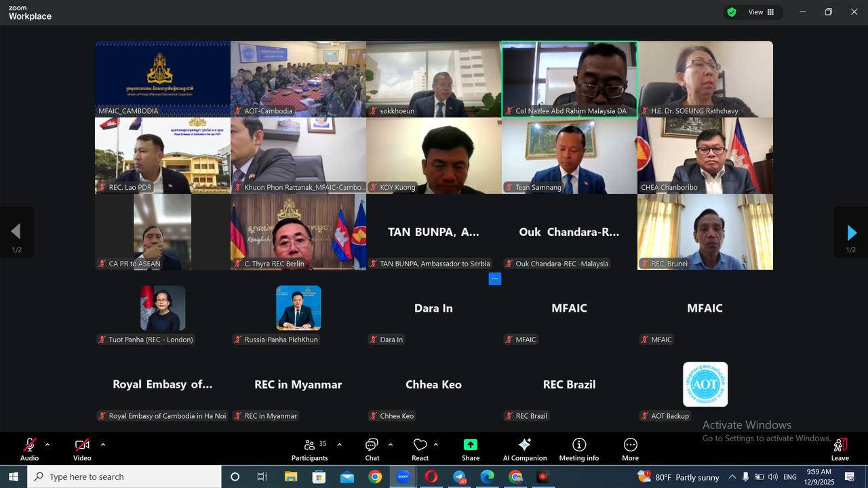Click the green encryption shield icon

click(732, 12)
